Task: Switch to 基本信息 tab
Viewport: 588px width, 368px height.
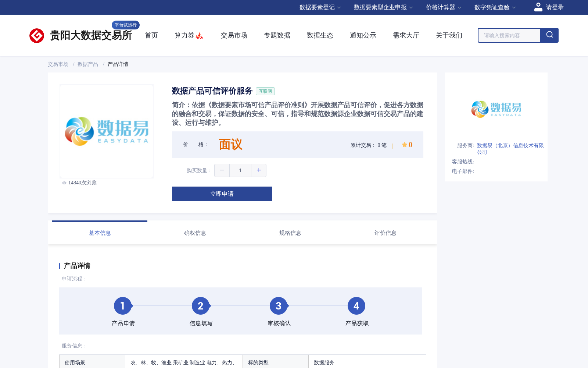Action: click(100, 233)
